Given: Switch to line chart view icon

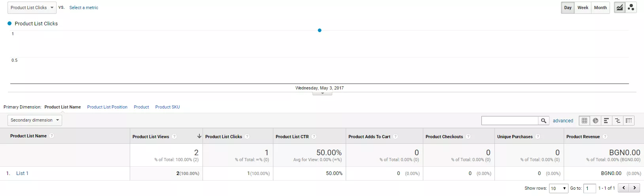Looking at the screenshot, I should pyautogui.click(x=619, y=8).
